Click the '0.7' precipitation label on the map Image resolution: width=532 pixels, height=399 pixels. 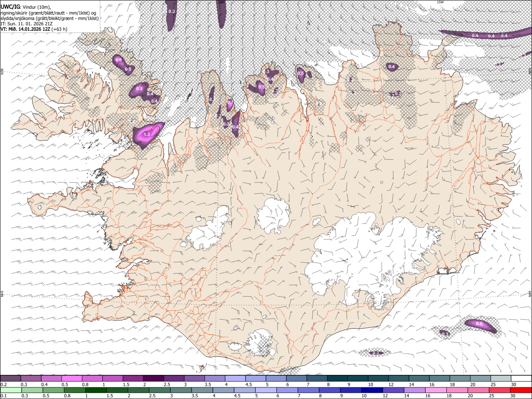pyautogui.click(x=230, y=103)
